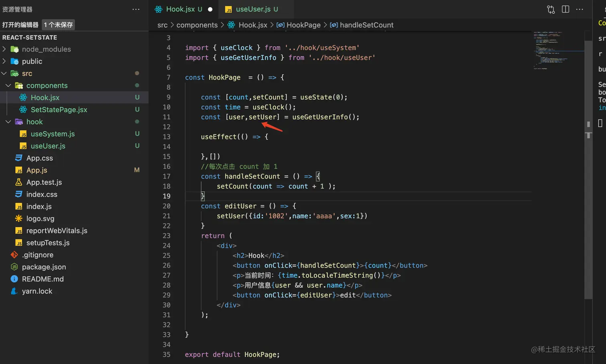Click the unsaved dot on Hook.jsx tab
Screen dimensions: 606x364
210,9
